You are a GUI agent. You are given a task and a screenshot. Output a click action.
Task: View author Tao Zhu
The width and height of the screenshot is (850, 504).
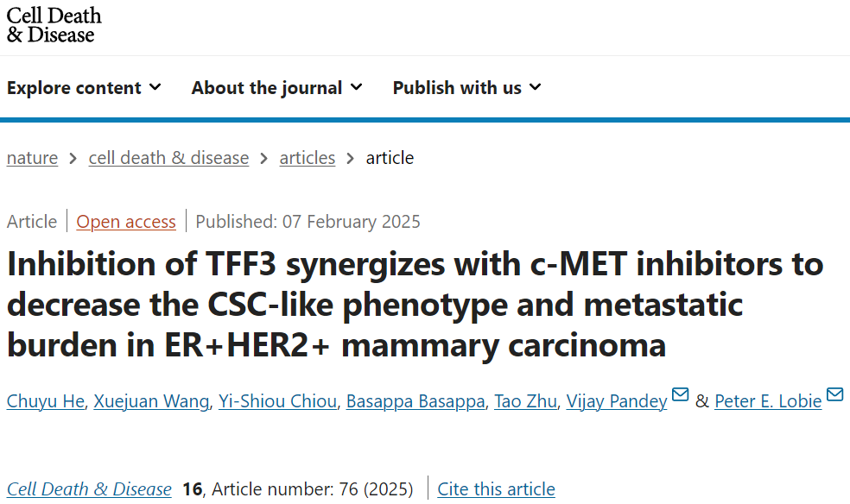coord(525,401)
